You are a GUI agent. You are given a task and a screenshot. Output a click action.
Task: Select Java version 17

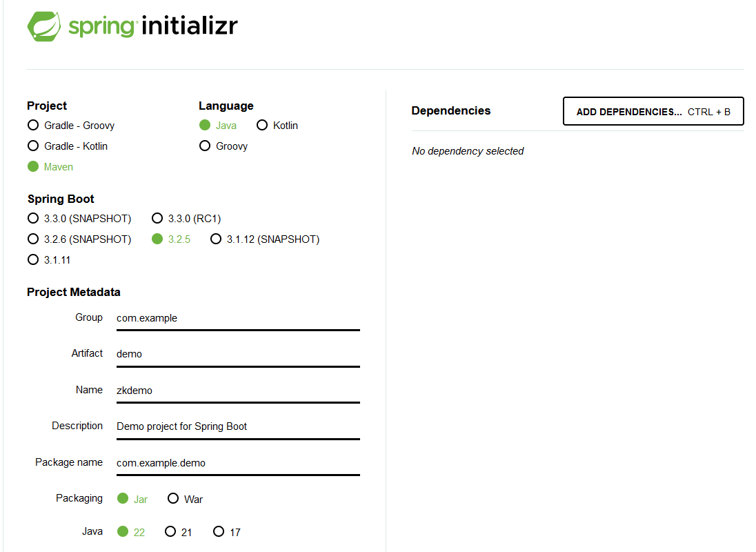(x=227, y=532)
